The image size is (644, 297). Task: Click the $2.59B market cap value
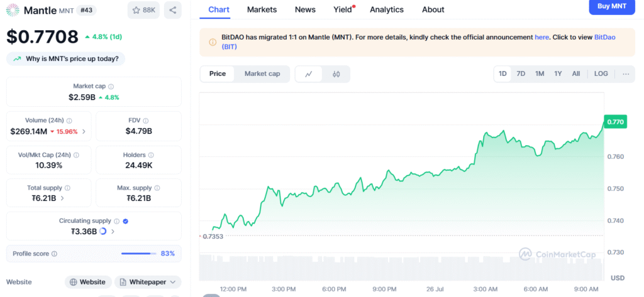click(x=82, y=97)
